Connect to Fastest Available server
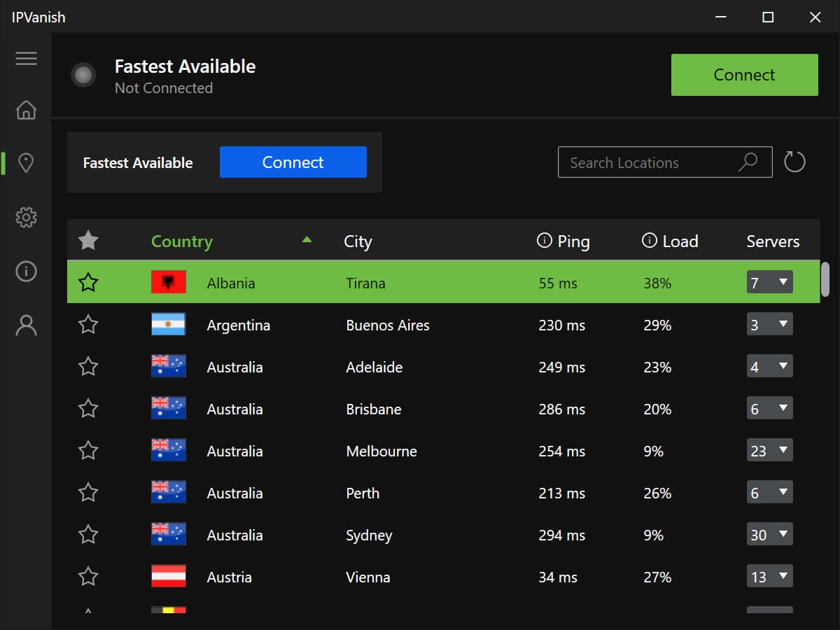This screenshot has width=840, height=630. pos(293,162)
